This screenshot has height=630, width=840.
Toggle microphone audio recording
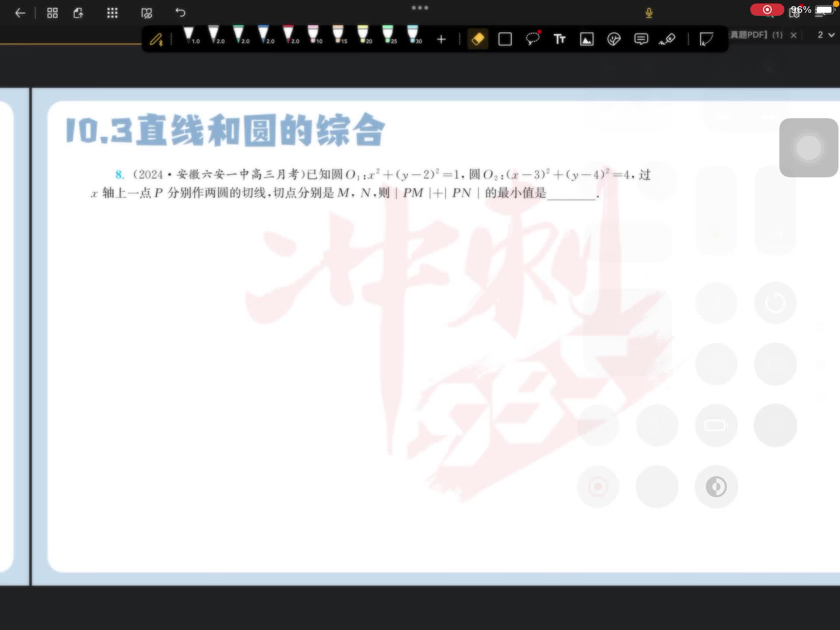pyautogui.click(x=649, y=13)
